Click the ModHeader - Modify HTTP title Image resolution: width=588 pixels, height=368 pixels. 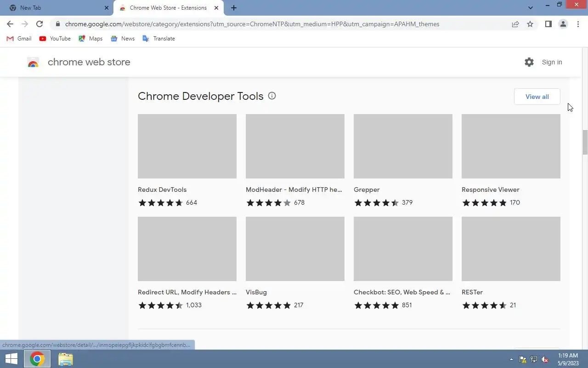pos(294,190)
